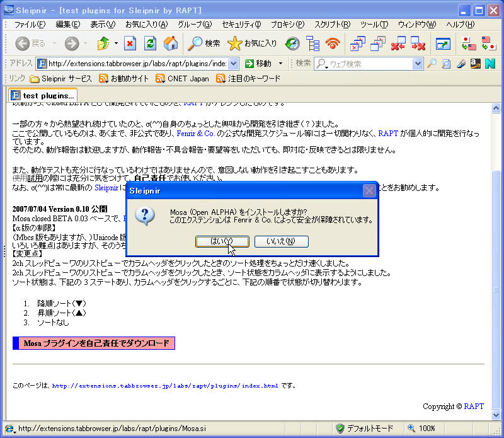The width and height of the screenshot is (504, 438).
Task: Open the 検索 search panel in the toolbar
Action: point(204,43)
